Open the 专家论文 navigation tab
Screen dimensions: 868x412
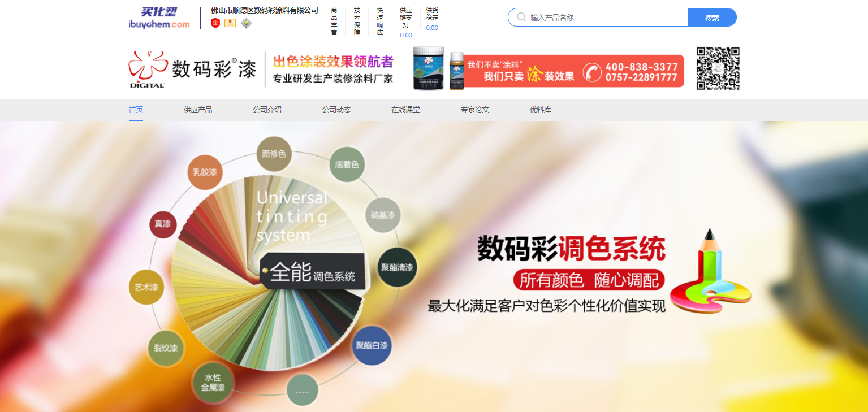[x=475, y=110]
